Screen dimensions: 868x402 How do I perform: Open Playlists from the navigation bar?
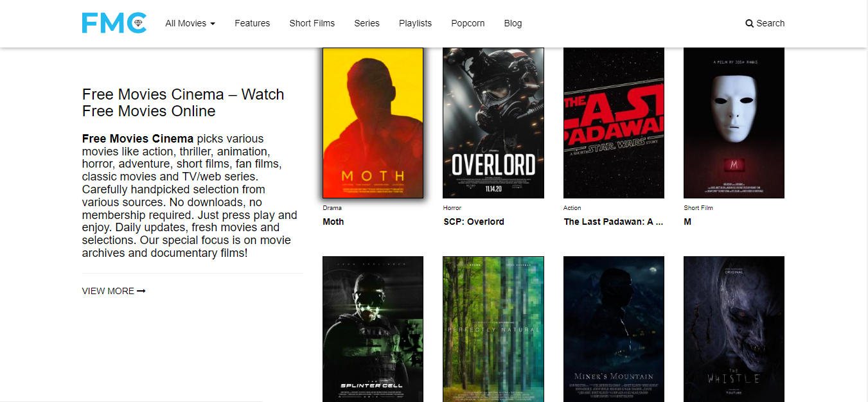[x=415, y=23]
